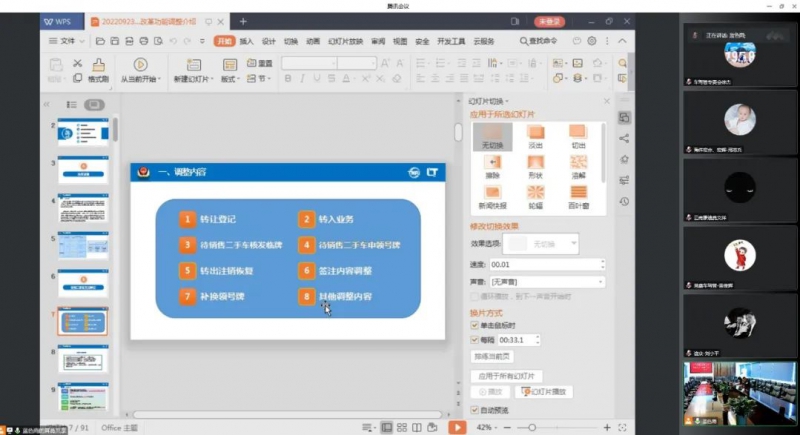Click the 00:33.1 interval spinner arrows
The image size is (800, 435).
[x=537, y=340]
